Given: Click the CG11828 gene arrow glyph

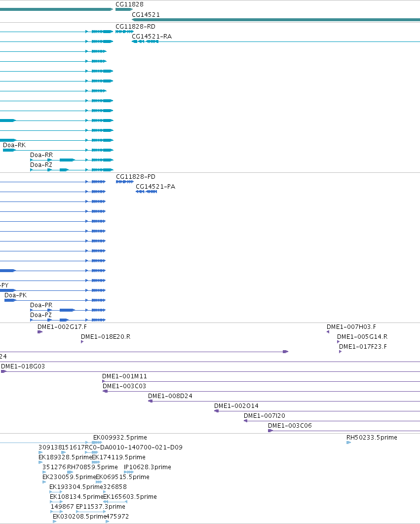Looking at the screenshot, I should pos(124,9).
